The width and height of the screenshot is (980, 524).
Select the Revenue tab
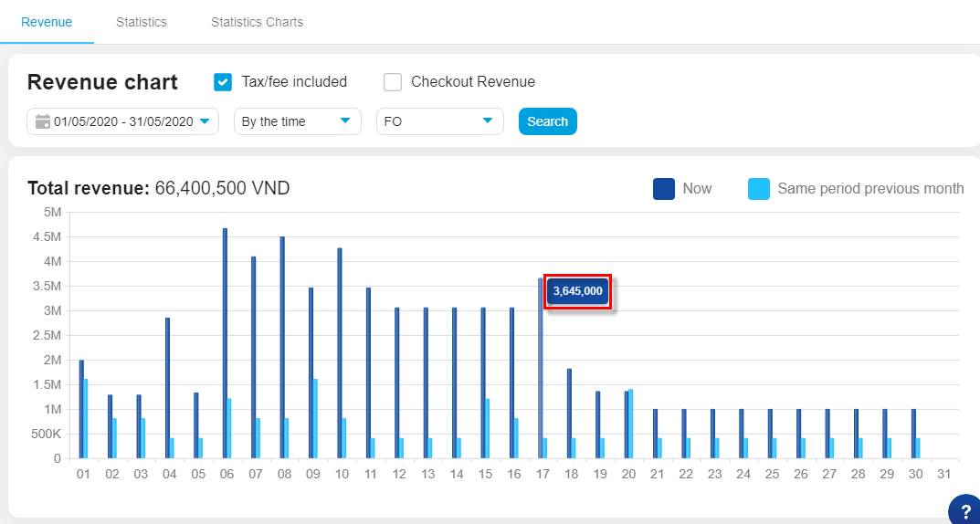click(47, 22)
